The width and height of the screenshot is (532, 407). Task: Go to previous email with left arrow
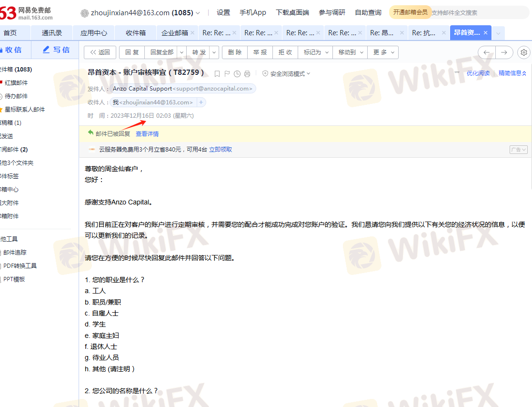pyautogui.click(x=487, y=52)
